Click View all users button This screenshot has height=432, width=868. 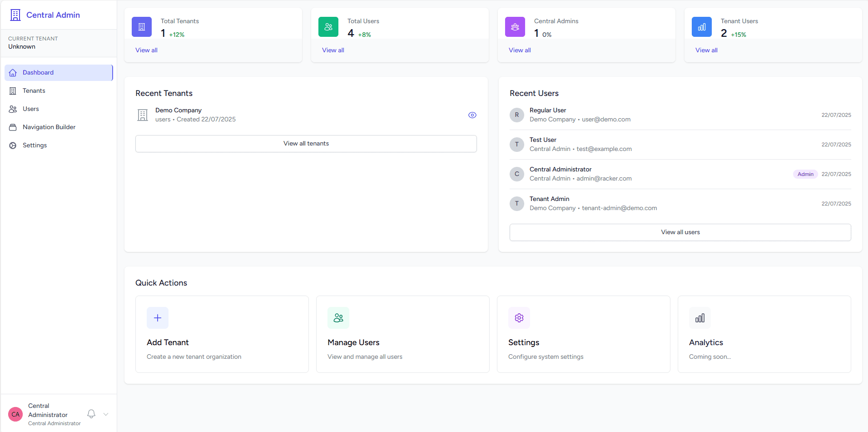(680, 232)
